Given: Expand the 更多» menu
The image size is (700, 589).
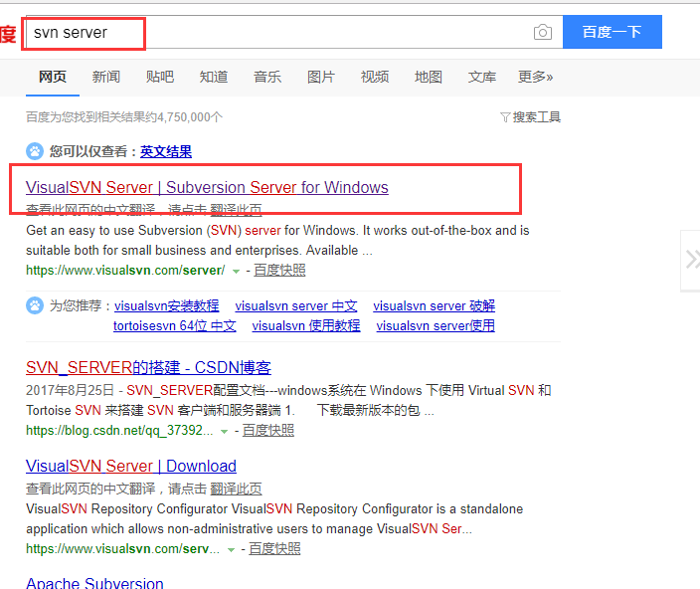Looking at the screenshot, I should [535, 77].
